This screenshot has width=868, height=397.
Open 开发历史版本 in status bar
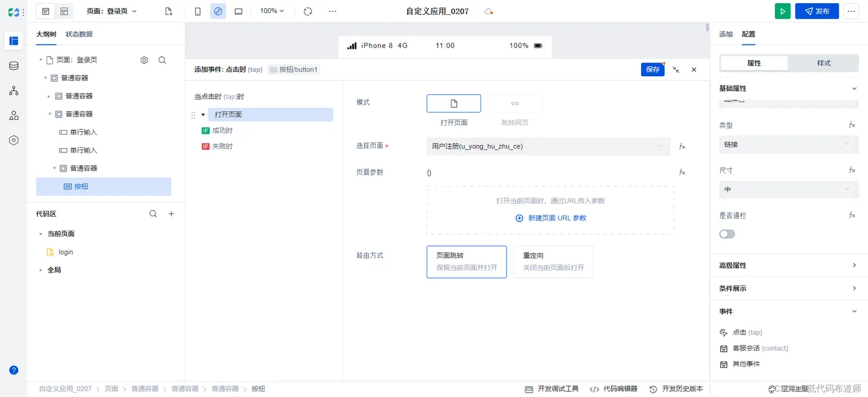click(676, 389)
